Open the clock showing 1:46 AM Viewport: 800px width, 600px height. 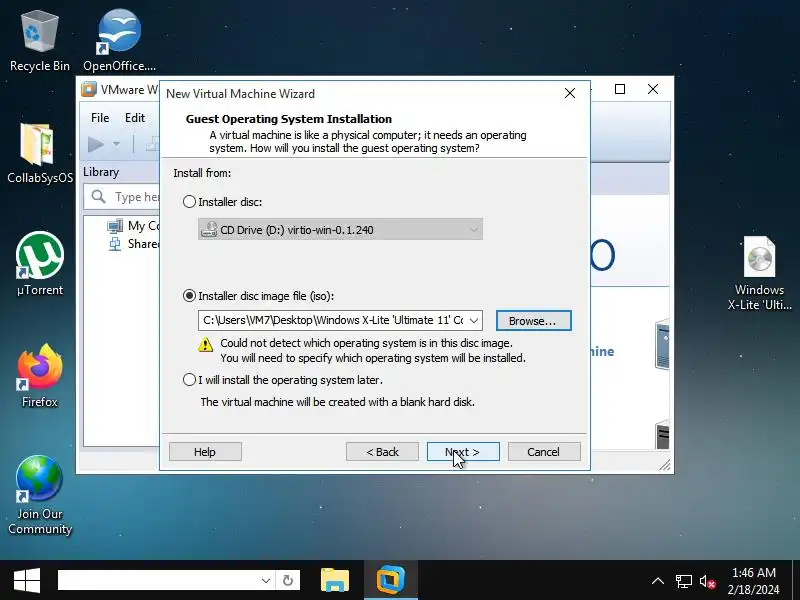pyautogui.click(x=754, y=581)
